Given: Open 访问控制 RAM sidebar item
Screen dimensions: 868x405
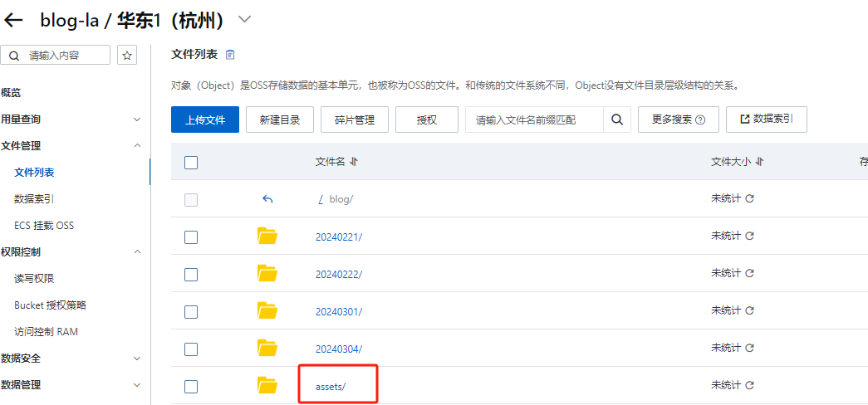Looking at the screenshot, I should (x=46, y=332).
